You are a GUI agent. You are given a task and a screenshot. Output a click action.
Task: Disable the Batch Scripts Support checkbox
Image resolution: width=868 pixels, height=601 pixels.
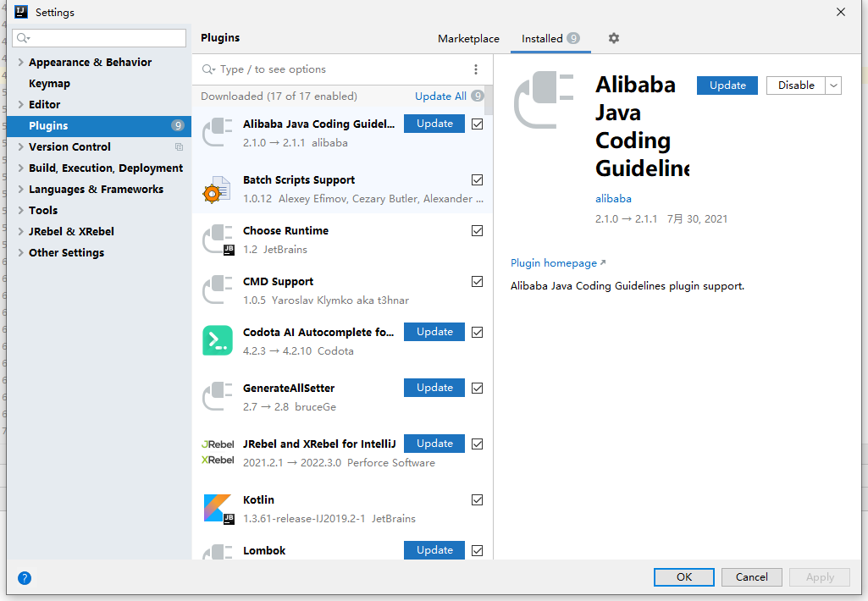pos(478,180)
